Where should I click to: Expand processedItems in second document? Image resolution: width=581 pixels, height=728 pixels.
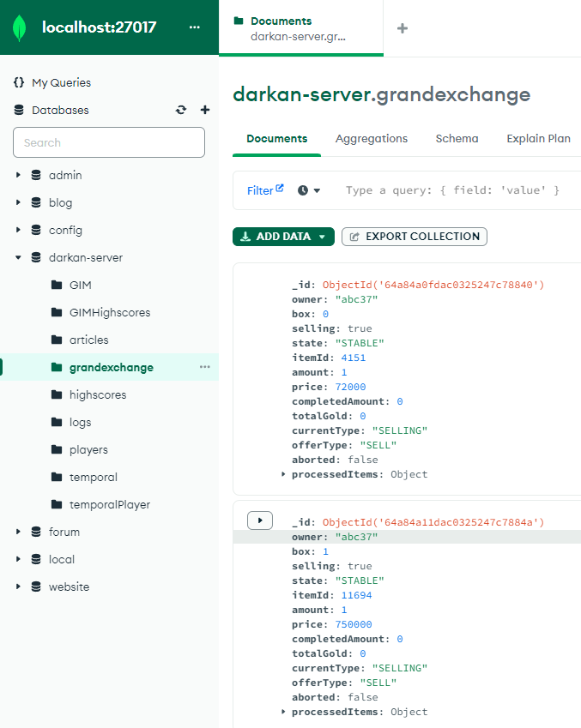[x=283, y=712]
